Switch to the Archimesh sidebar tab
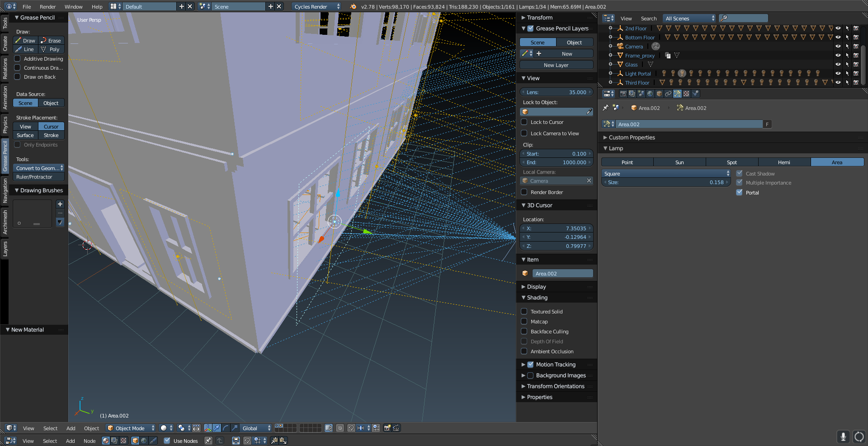This screenshot has height=446, width=868. point(5,222)
